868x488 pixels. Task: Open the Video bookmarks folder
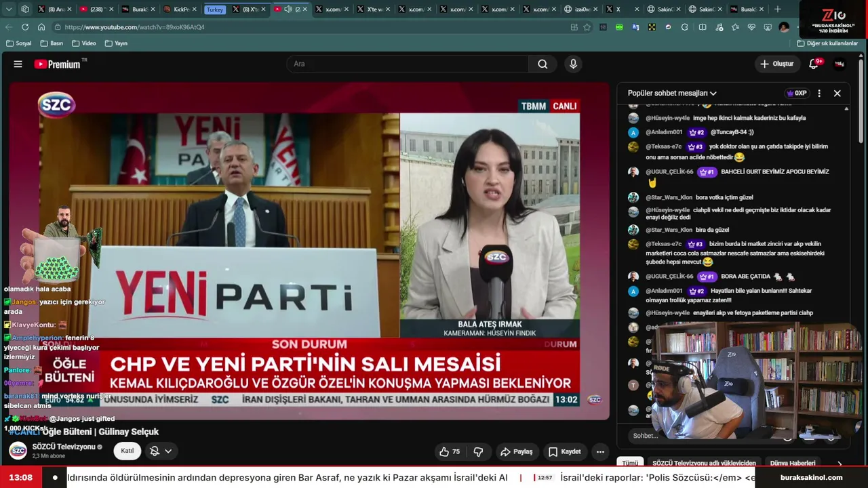[x=83, y=43]
